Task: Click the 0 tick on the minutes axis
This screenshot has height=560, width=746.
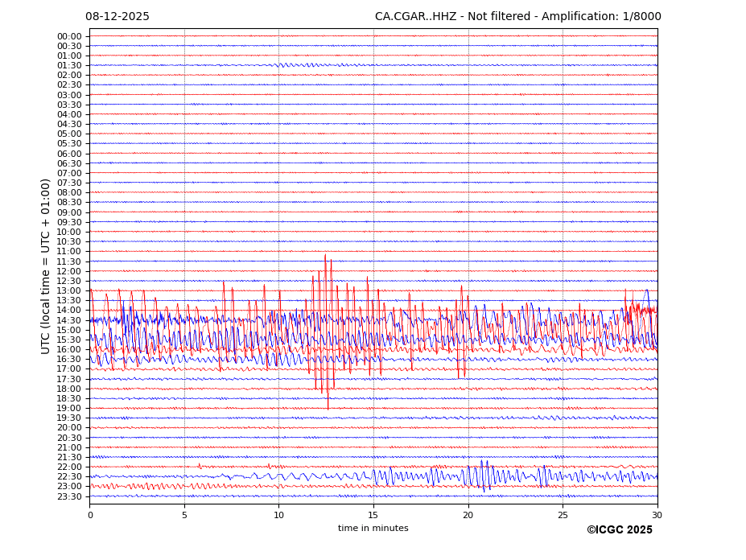Action: (90, 515)
